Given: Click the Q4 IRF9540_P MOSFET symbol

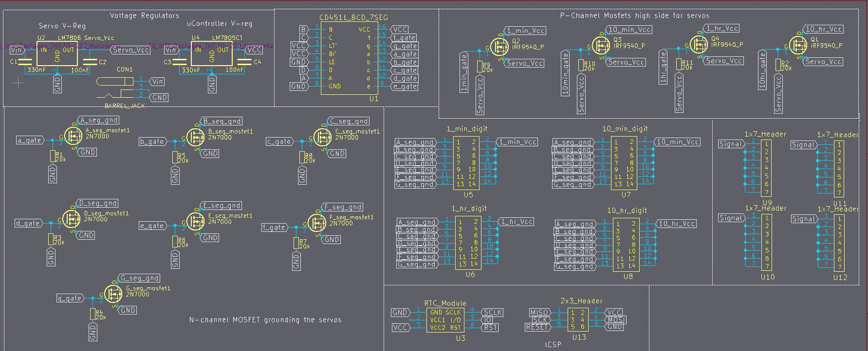Looking at the screenshot, I should 699,45.
